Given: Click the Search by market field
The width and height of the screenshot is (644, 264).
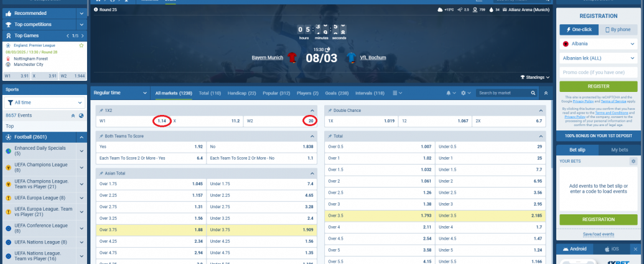Looking at the screenshot, I should tap(503, 93).
